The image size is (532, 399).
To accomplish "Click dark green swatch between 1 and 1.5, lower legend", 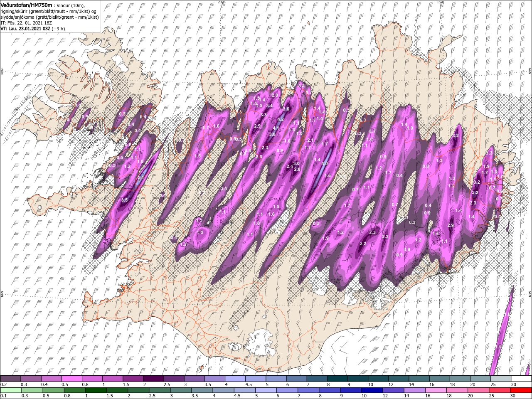I will point(97,390).
